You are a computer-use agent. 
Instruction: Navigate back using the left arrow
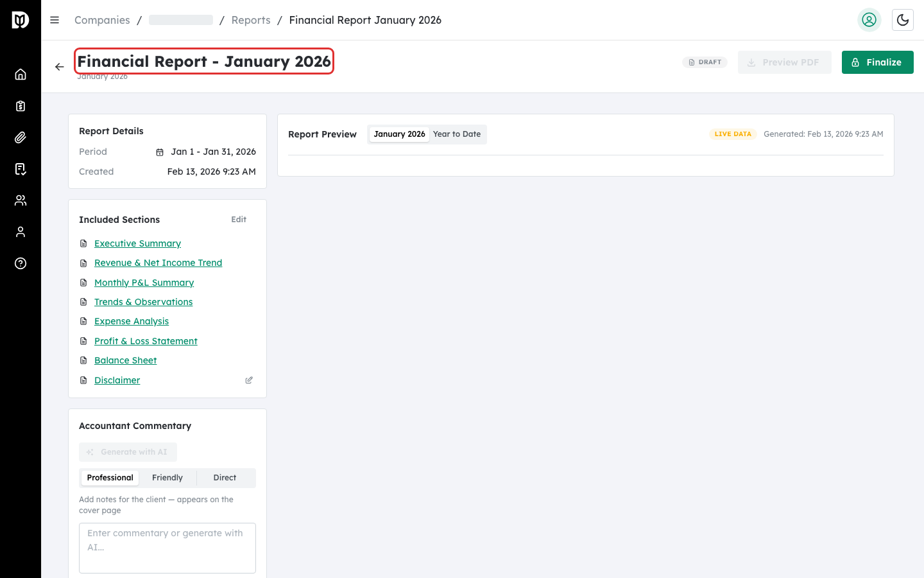(x=60, y=66)
